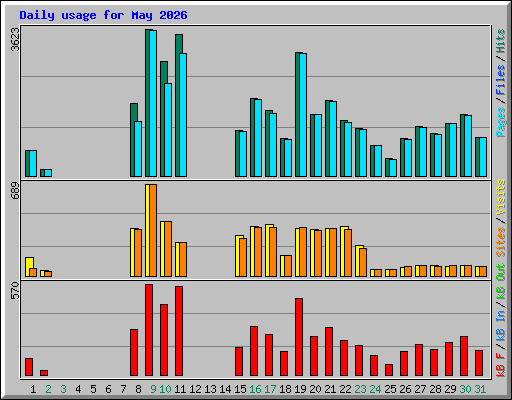
Task: Click the day 22 axis label
Action: pyautogui.click(x=345, y=389)
